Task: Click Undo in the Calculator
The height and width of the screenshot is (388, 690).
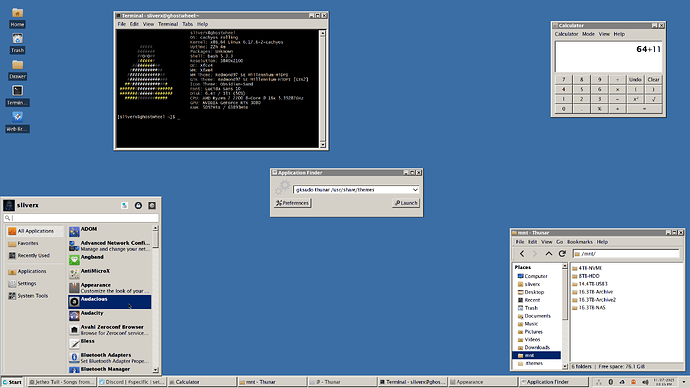Action: 635,80
